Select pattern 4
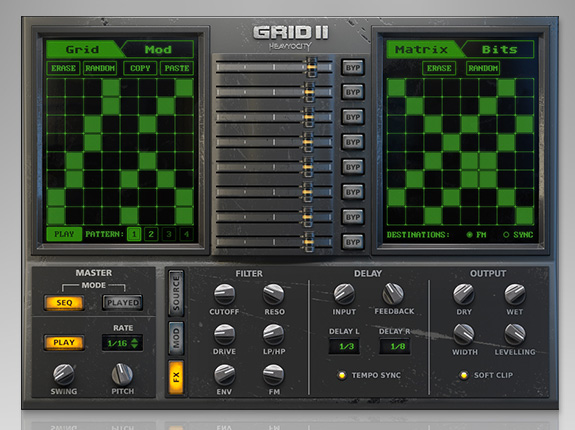 [186, 234]
